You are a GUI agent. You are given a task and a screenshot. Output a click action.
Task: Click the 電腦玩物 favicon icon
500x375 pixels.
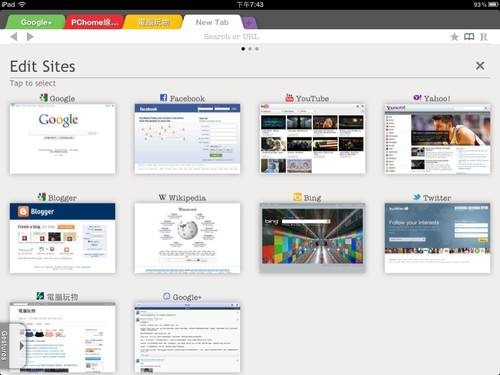[x=40, y=296]
